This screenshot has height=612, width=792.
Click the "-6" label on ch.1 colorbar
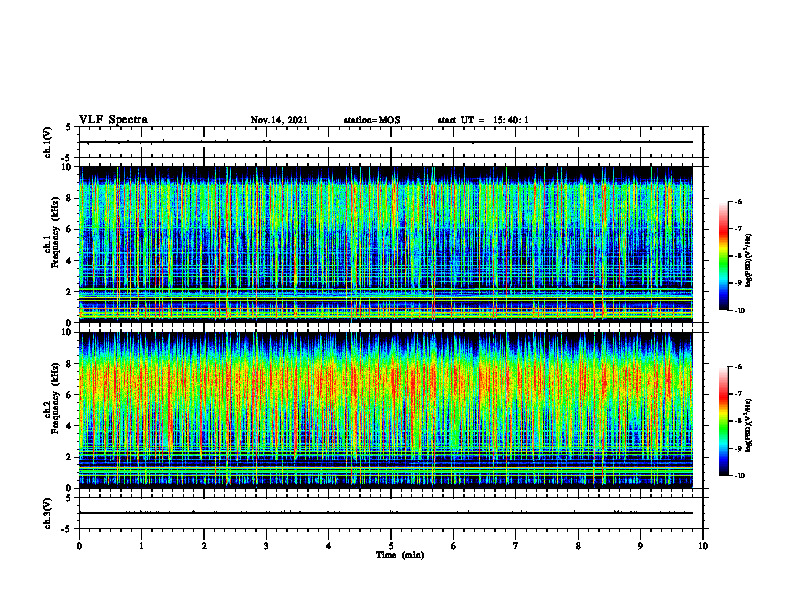738,201
